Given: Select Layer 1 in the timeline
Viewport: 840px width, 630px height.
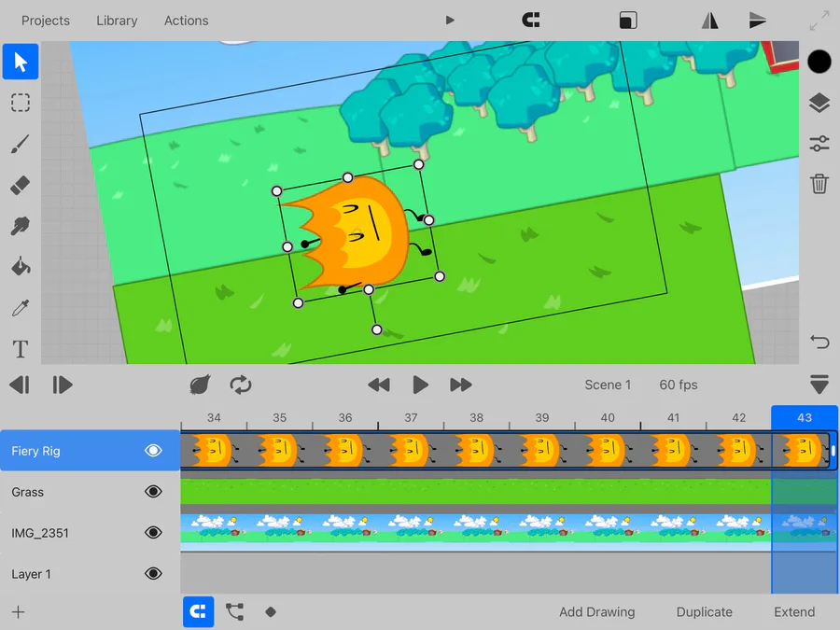Looking at the screenshot, I should (x=90, y=574).
